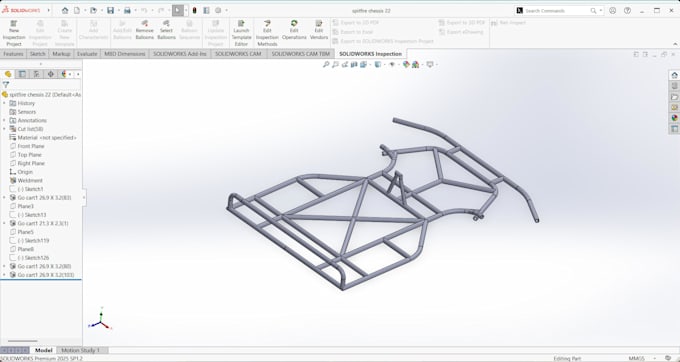Click Zoom to Area in view toolbar
Screen dimensions: 680x362
335,65
